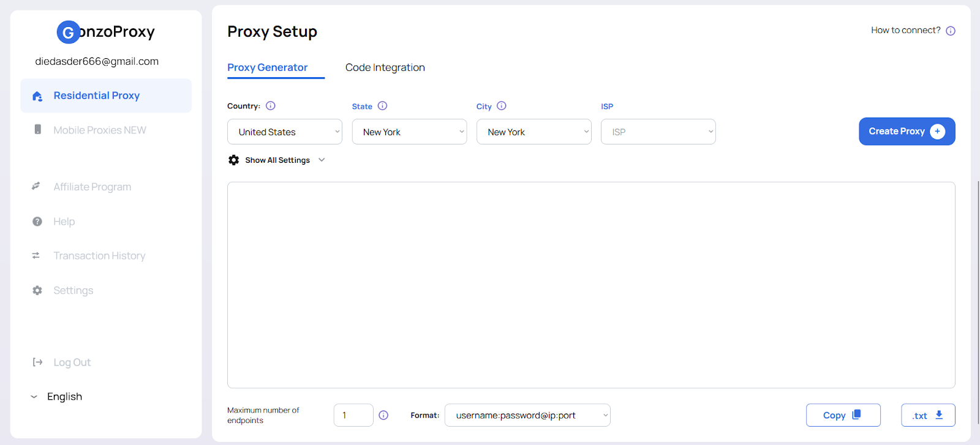Open the Country dropdown showing United States
The image size is (980, 445).
pos(285,132)
